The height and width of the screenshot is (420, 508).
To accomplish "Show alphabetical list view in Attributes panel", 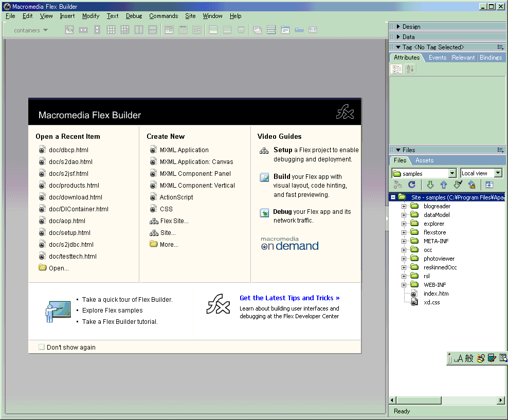I will point(410,69).
